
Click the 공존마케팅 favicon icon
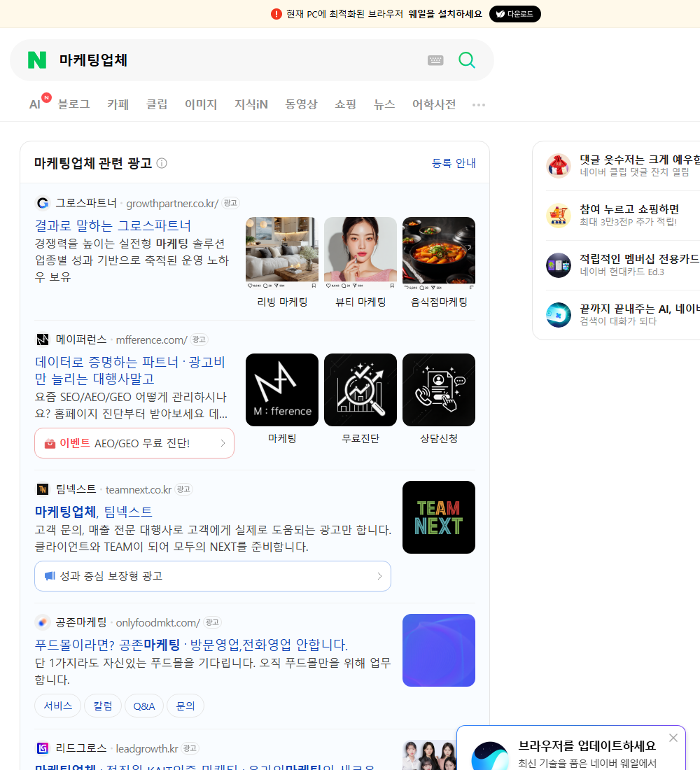43,622
